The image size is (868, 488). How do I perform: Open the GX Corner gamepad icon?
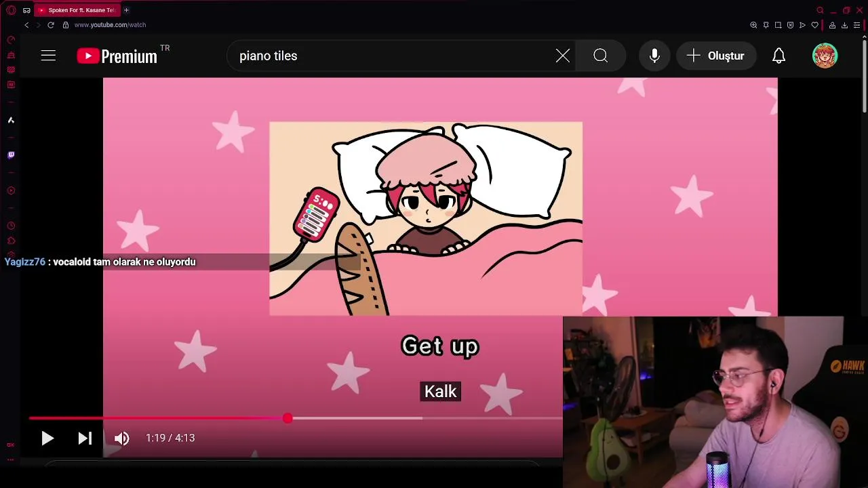tap(26, 10)
